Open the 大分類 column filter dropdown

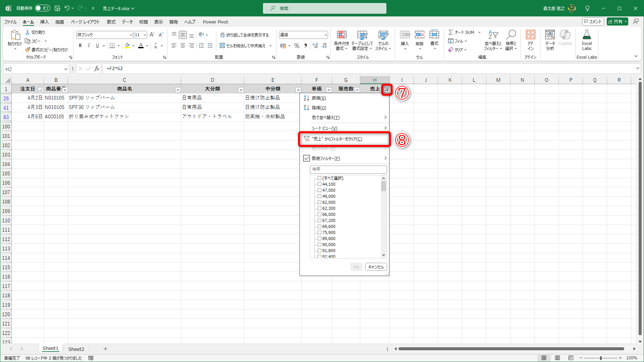[x=240, y=90]
